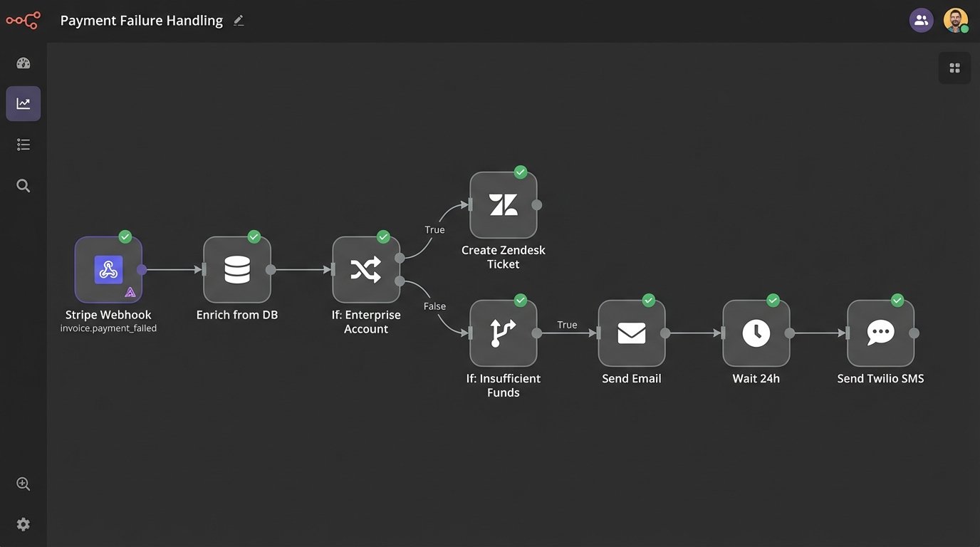The image size is (980, 547).
Task: Select the Send Twilio SMS node
Action: 881,333
